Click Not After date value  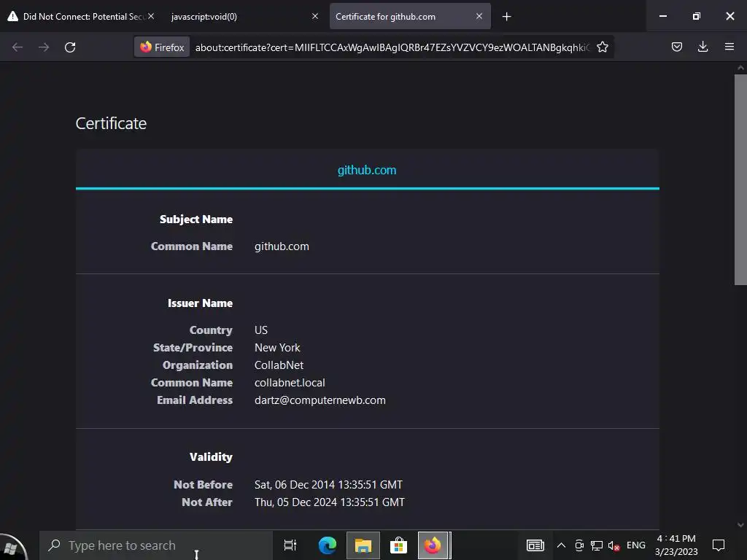click(x=329, y=502)
